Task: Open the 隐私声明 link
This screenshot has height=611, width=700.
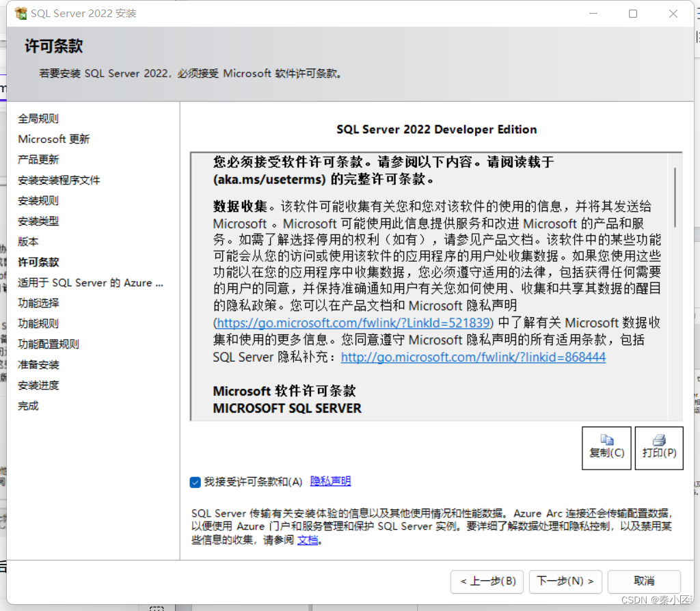Action: tap(330, 481)
